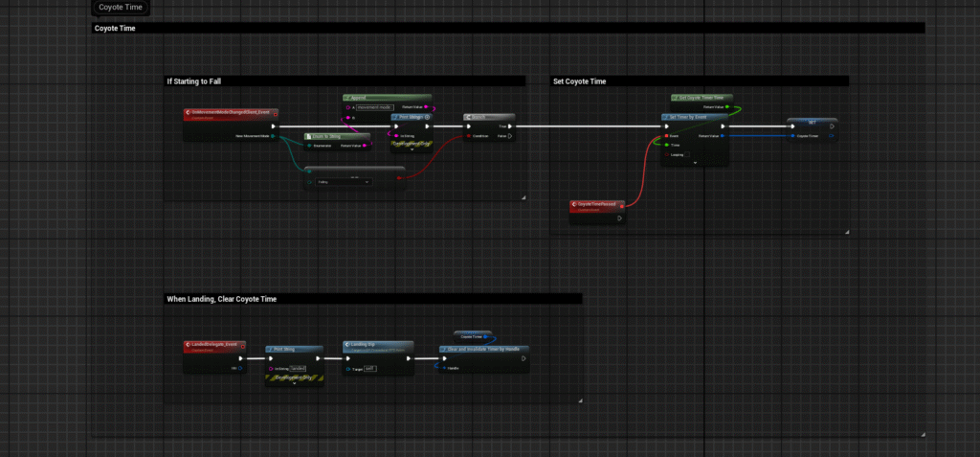Viewport: 980px width, 457px height.
Task: Click the LandedDelegate_Event node icon
Action: pyautogui.click(x=187, y=344)
